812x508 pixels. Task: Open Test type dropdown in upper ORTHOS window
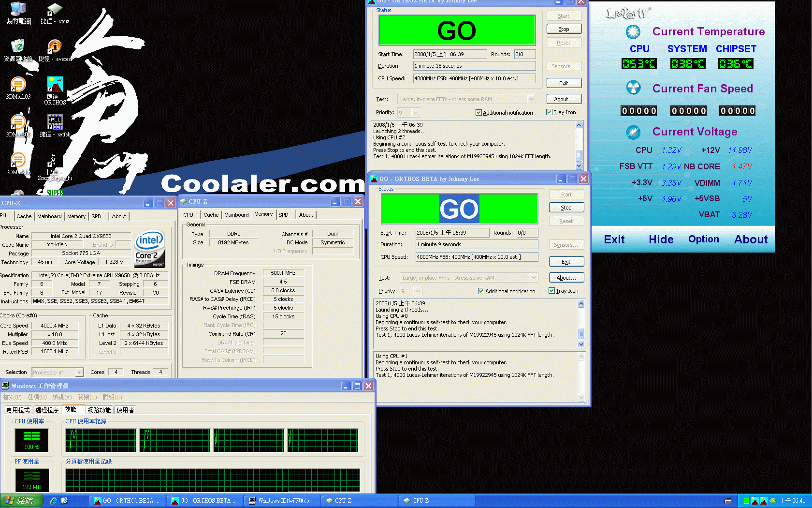(x=531, y=99)
